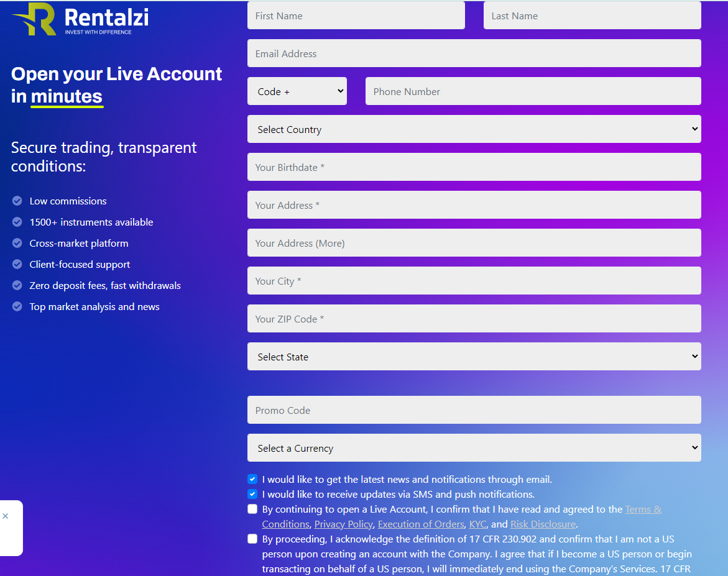Click the 'Zero deposit fees, fast withdrawals' text
728x576 pixels.
click(x=106, y=285)
